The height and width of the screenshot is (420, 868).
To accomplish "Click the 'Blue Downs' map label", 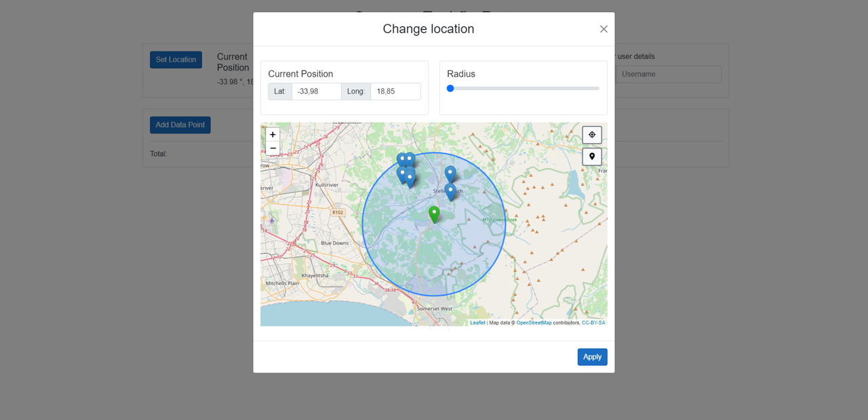I will pyautogui.click(x=334, y=243).
